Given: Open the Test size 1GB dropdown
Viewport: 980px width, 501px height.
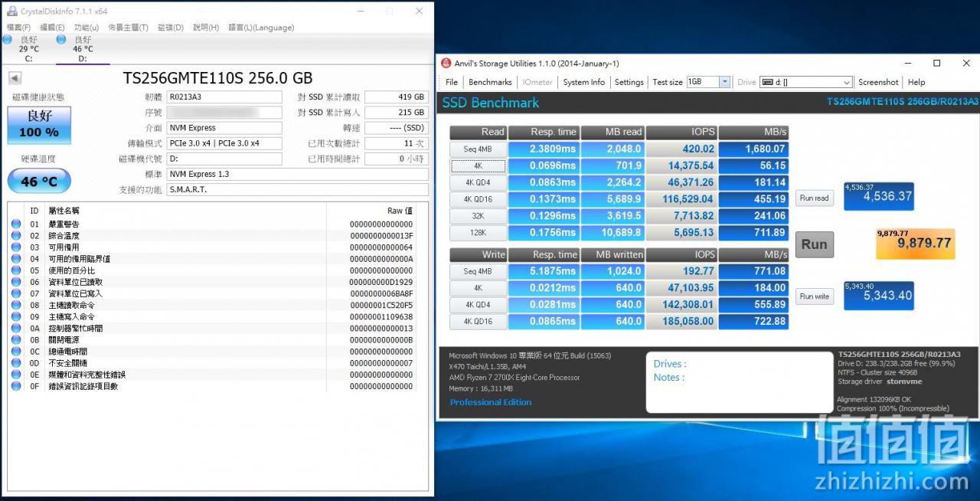Looking at the screenshot, I should coord(724,82).
